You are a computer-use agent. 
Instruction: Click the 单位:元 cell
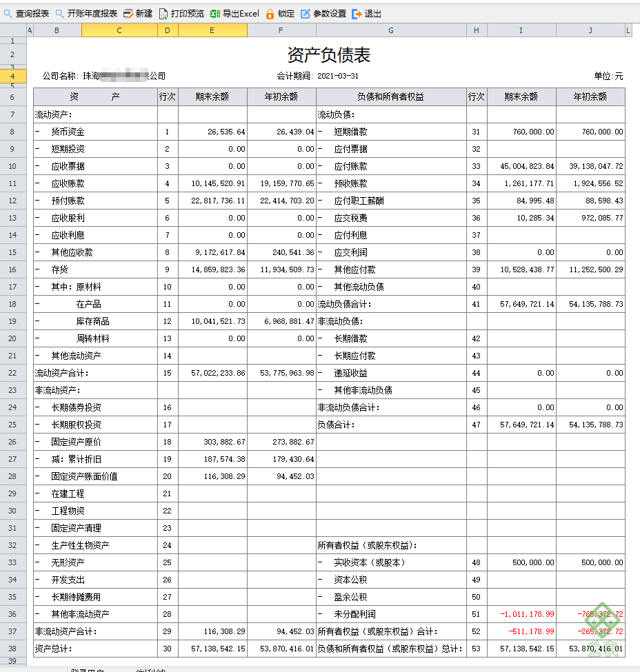coord(608,77)
